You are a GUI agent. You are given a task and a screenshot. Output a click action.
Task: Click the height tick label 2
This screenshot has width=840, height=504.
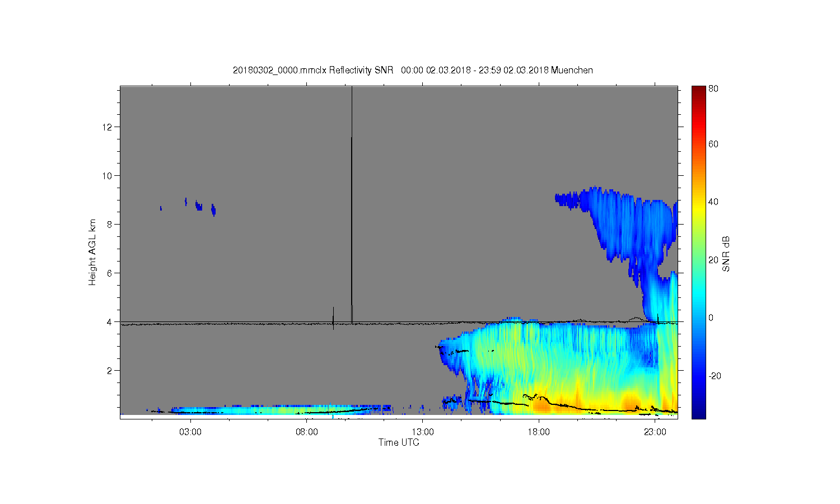(x=110, y=371)
